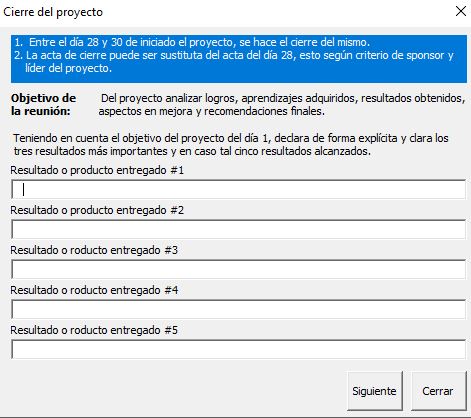
Task: Click the label 'Resultado o roducto entregado #5'
Action: (x=94, y=330)
